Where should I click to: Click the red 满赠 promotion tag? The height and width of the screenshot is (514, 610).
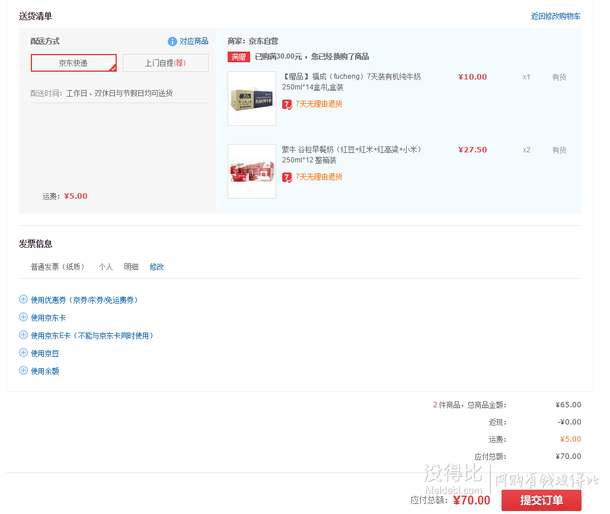pos(238,57)
